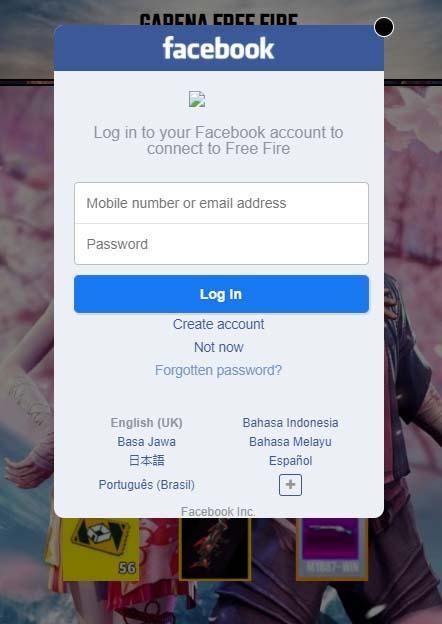Choose Not now to skip login
This screenshot has height=624, width=442.
pyautogui.click(x=218, y=347)
